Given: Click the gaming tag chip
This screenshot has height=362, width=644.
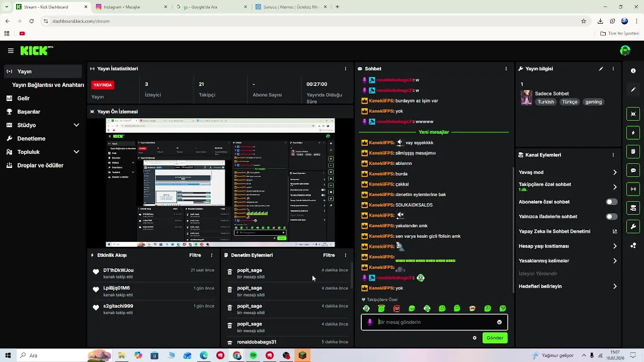Looking at the screenshot, I should point(593,102).
